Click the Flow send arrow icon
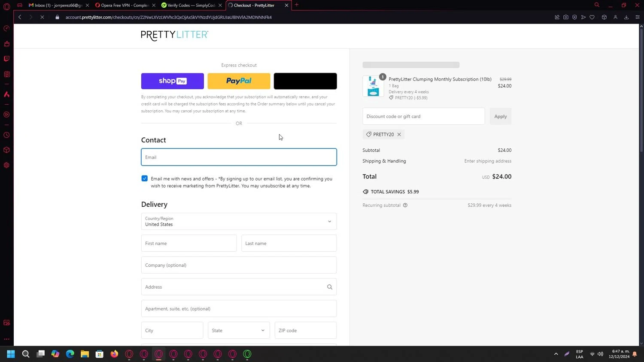 (583, 17)
